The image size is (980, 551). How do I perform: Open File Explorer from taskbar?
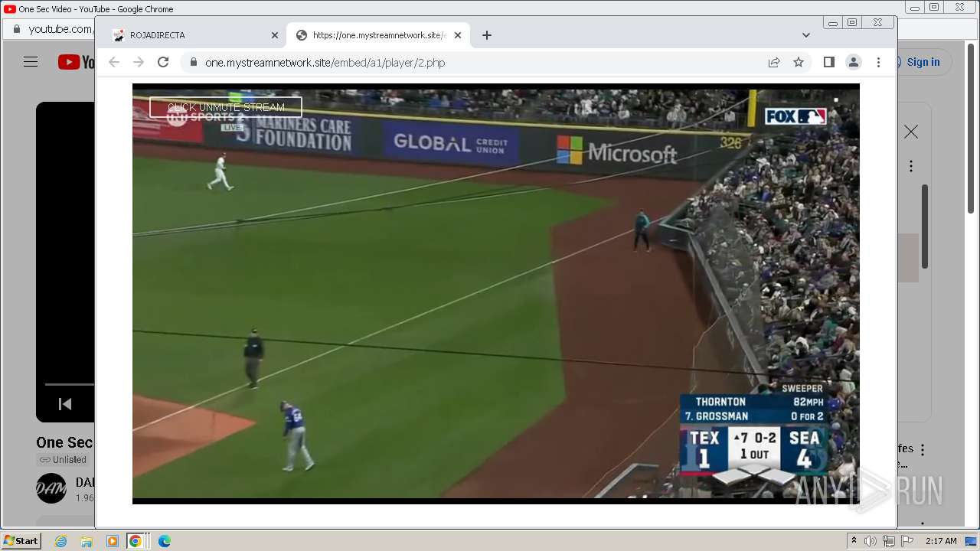click(x=87, y=541)
